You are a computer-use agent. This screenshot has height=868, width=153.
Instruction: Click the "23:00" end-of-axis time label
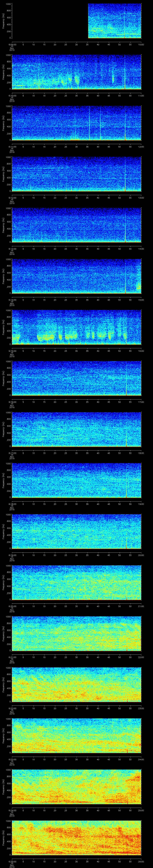141,708
